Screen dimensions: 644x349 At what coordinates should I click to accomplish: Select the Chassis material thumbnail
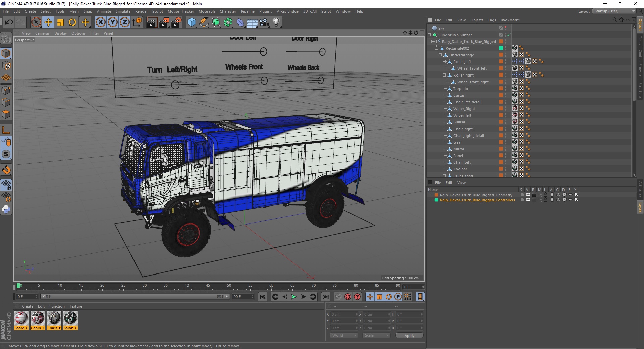point(54,320)
